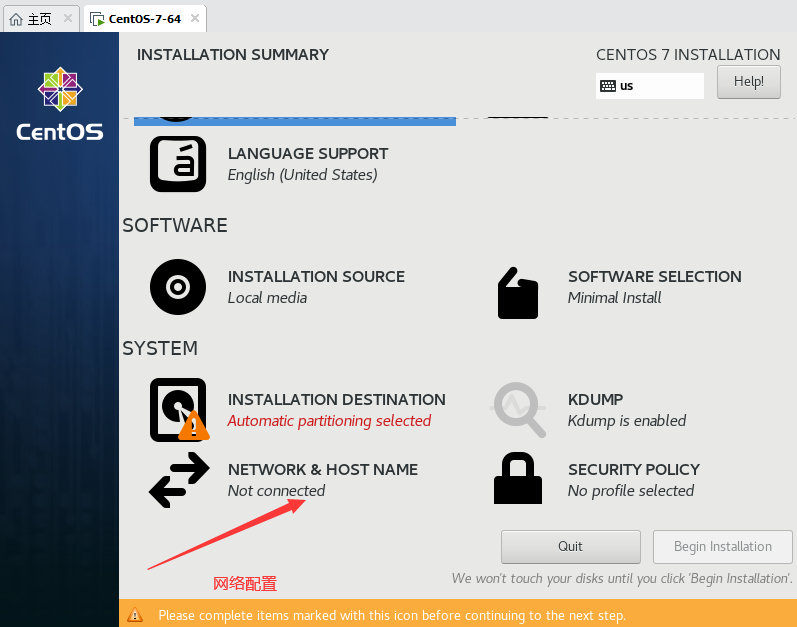Click 'Automatic partitioning selected' red text

(329, 421)
